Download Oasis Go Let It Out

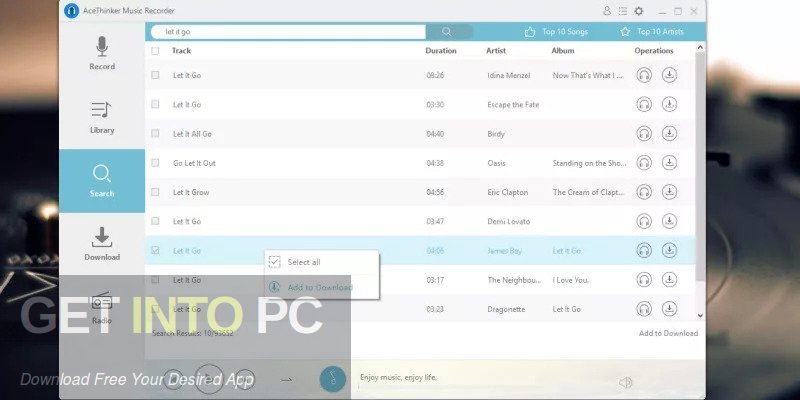[669, 163]
